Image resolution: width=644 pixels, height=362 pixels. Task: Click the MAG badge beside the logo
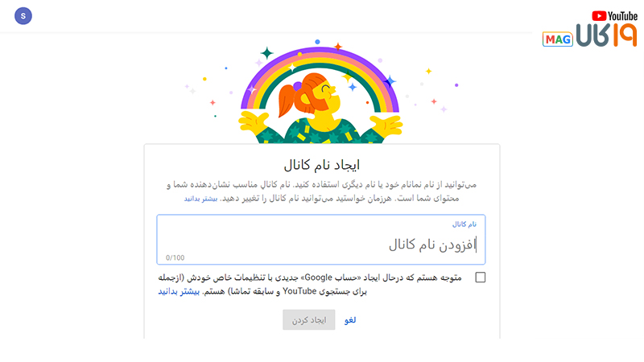(x=557, y=39)
